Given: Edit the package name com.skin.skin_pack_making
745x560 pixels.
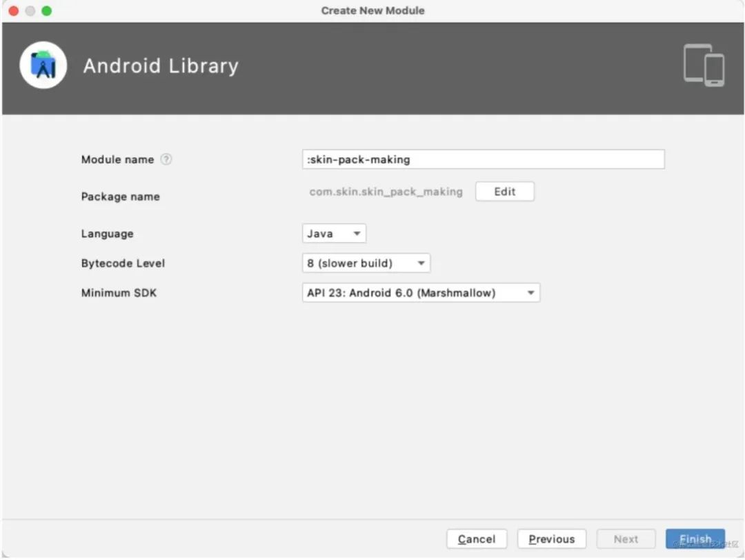Looking at the screenshot, I should (x=504, y=191).
